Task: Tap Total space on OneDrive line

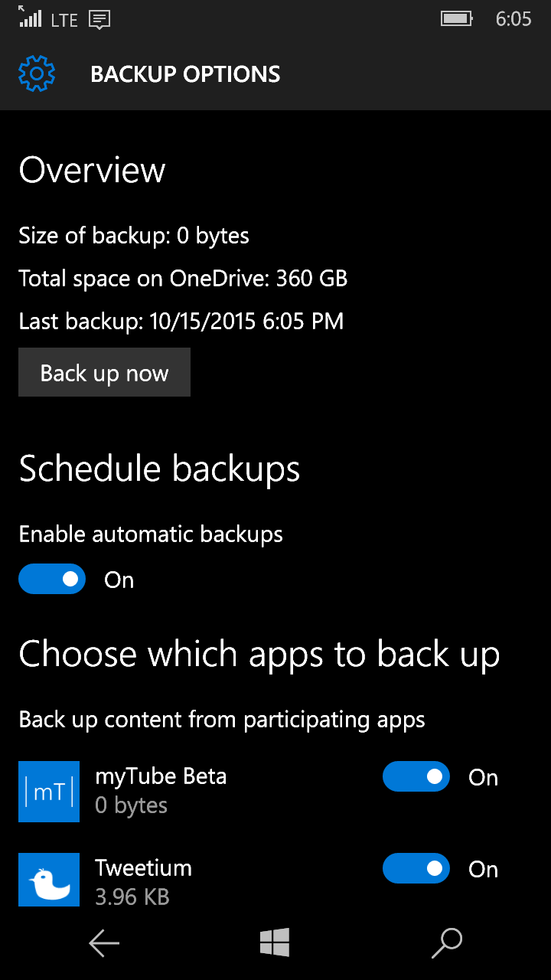Action: (x=183, y=278)
